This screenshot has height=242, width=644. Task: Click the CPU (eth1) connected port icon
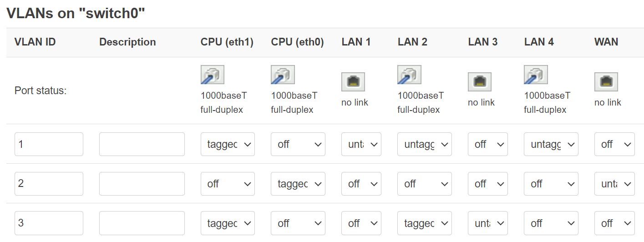pyautogui.click(x=212, y=75)
